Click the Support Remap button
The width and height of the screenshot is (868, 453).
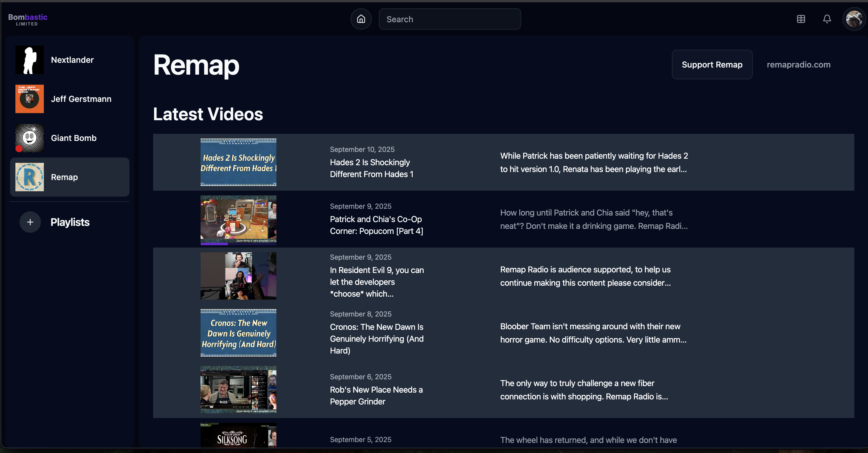pos(712,65)
